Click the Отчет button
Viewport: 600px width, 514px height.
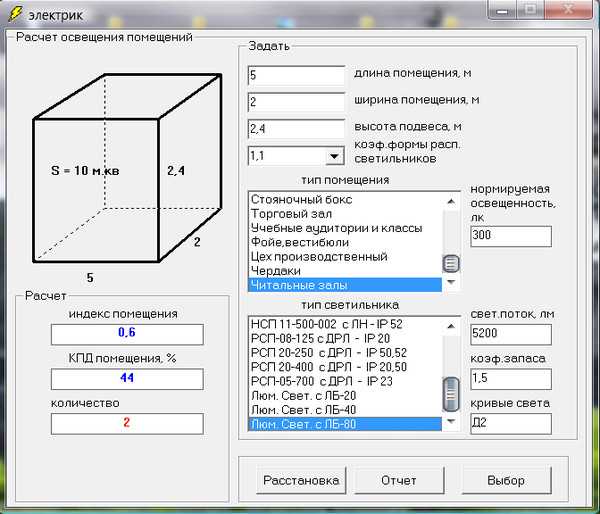pyautogui.click(x=399, y=480)
